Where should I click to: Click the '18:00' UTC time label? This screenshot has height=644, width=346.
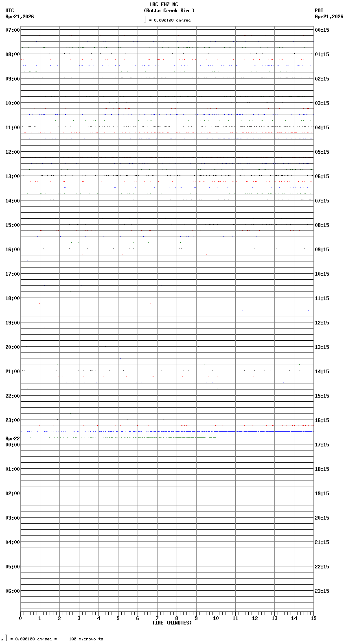(x=13, y=298)
